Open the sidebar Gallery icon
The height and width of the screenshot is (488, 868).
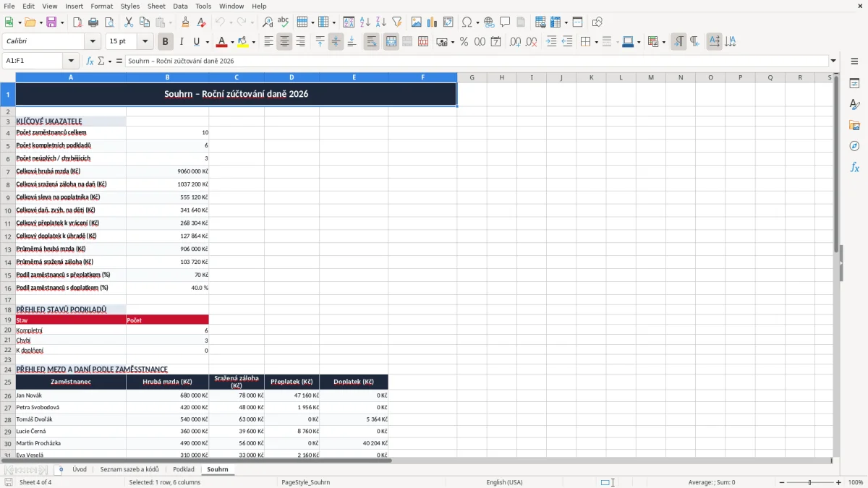854,125
